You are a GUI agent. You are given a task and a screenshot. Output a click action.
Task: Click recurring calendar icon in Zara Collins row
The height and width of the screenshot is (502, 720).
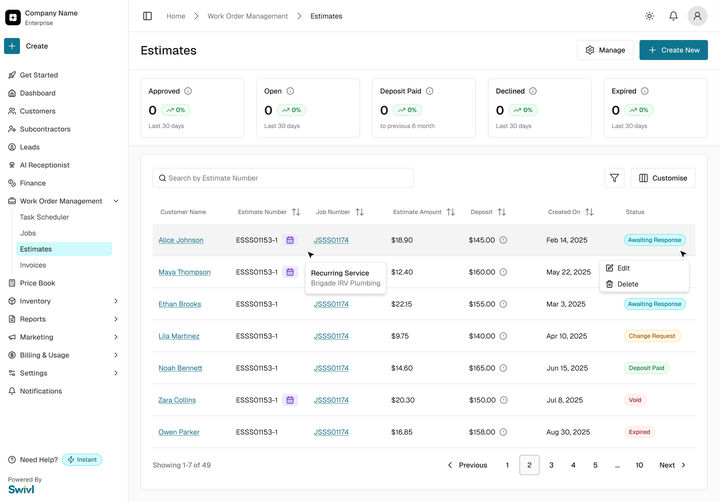[290, 400]
